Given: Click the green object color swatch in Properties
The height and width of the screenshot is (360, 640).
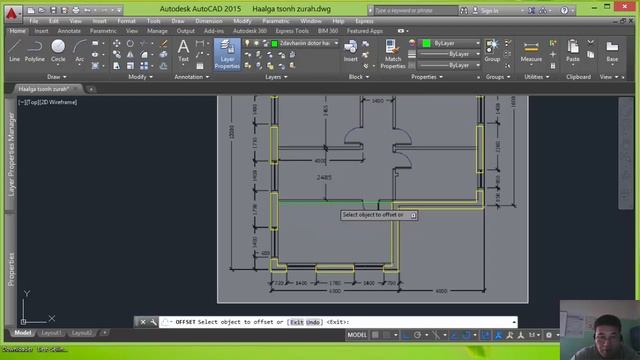Looking at the screenshot, I should tap(427, 43).
